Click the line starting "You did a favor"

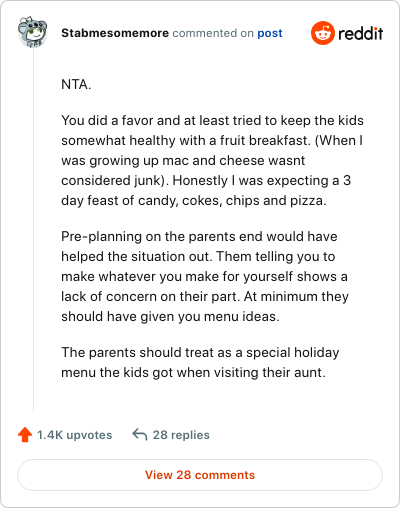click(x=212, y=120)
